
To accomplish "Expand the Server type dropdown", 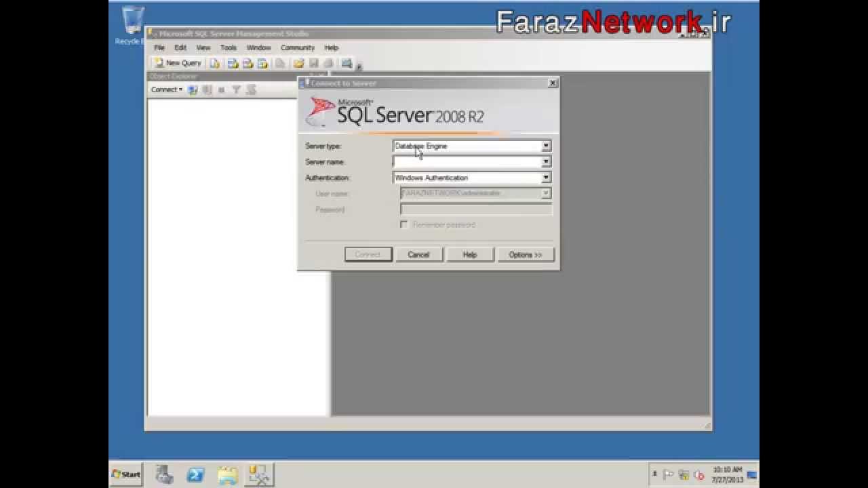I will tap(546, 146).
